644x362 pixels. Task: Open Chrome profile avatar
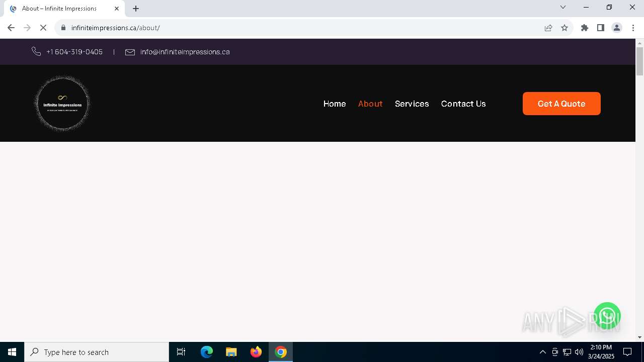click(x=617, y=28)
